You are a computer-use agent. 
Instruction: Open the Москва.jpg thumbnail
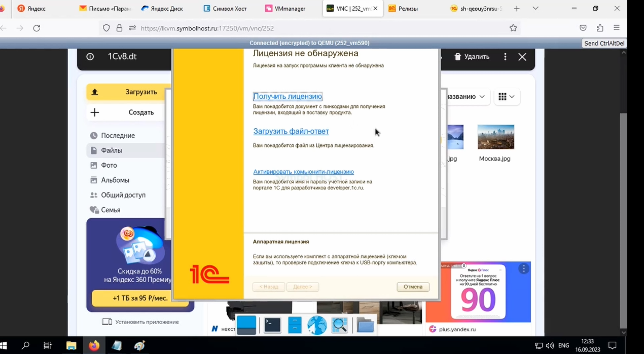point(496,137)
